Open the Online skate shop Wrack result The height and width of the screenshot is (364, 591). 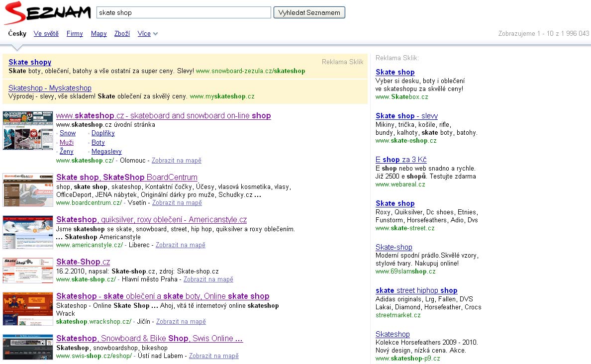(163, 296)
